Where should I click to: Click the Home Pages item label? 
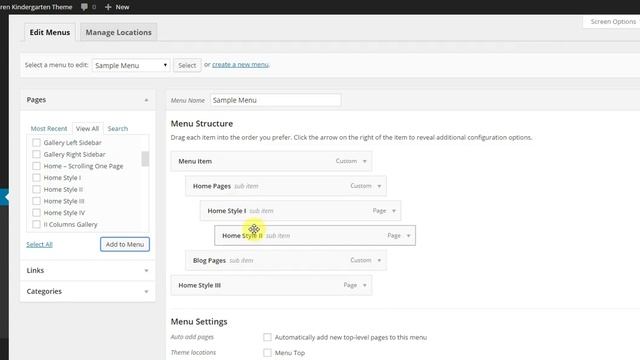click(212, 186)
